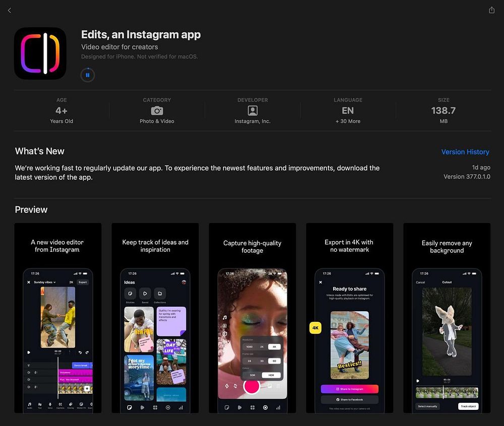This screenshot has width=504, height=426.
Task: Click the 'We're working fast' update description
Action: (x=197, y=172)
